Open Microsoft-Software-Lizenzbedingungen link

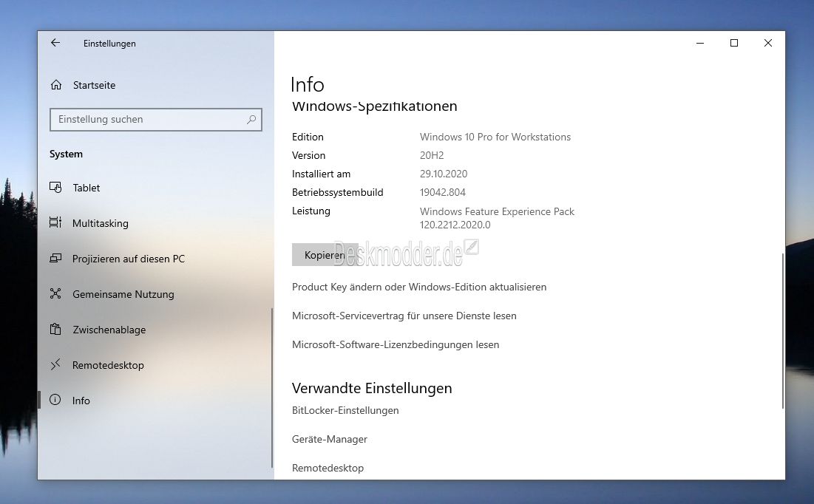(x=396, y=344)
